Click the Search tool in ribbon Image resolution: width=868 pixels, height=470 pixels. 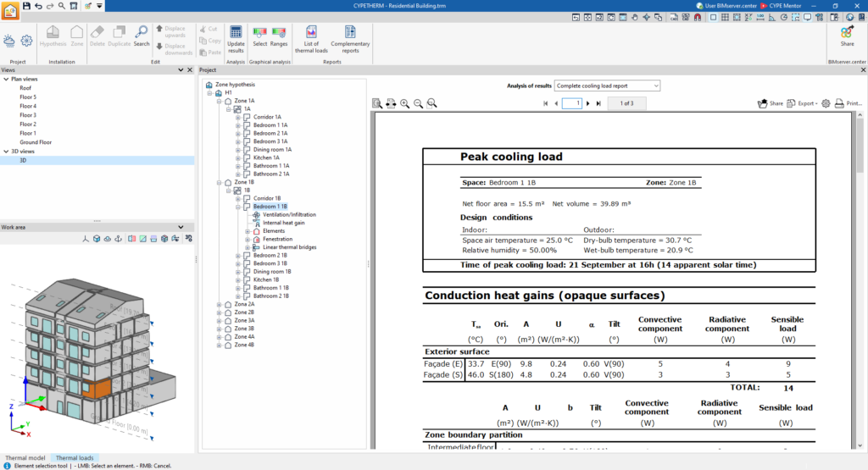coord(142,36)
